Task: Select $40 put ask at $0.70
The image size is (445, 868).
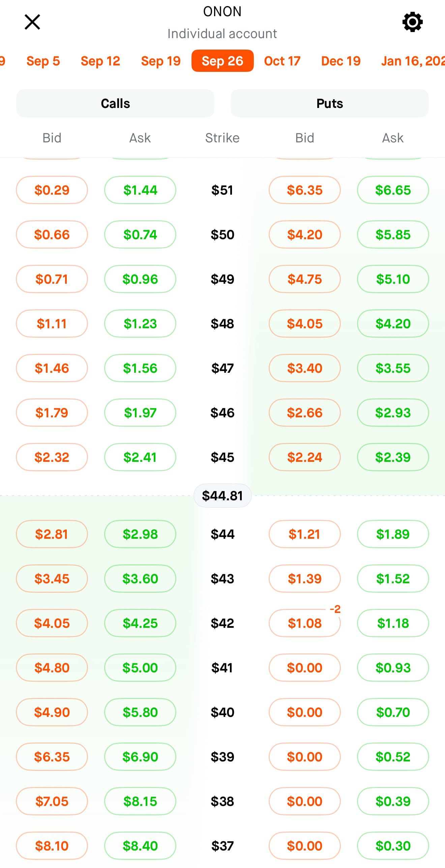Action: click(x=393, y=712)
